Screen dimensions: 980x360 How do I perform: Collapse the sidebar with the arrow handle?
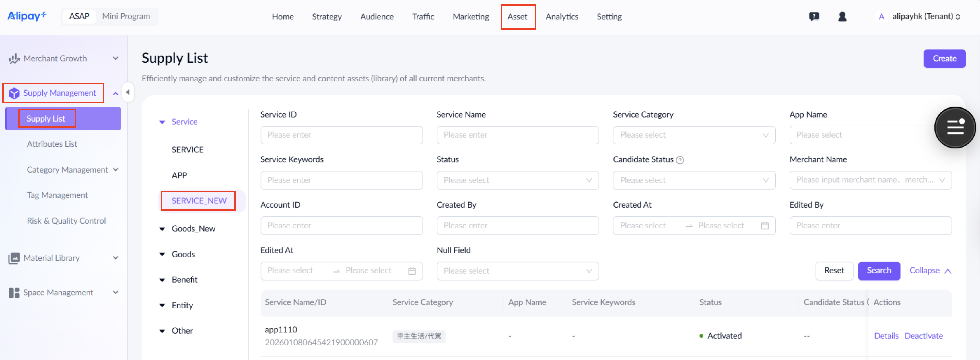tap(128, 92)
